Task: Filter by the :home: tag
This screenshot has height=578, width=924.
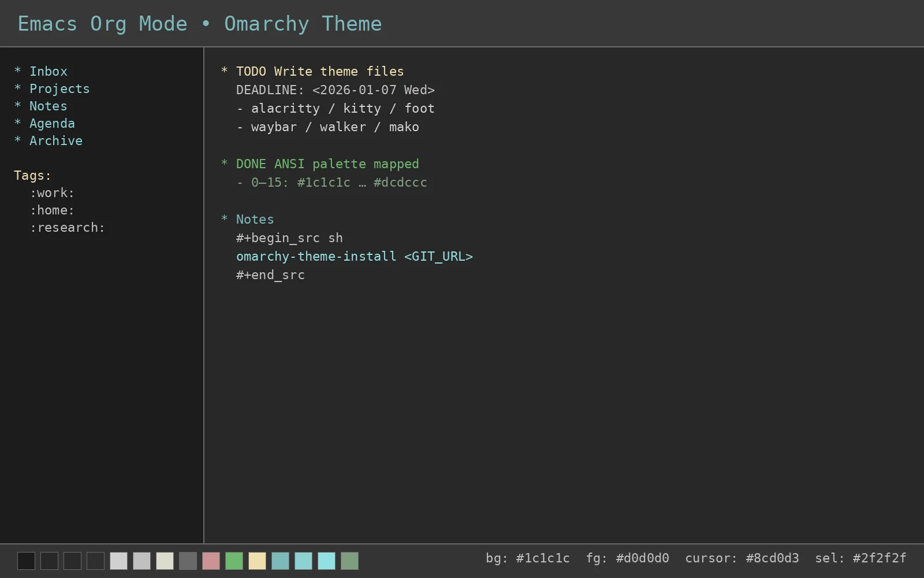Action: tap(52, 210)
